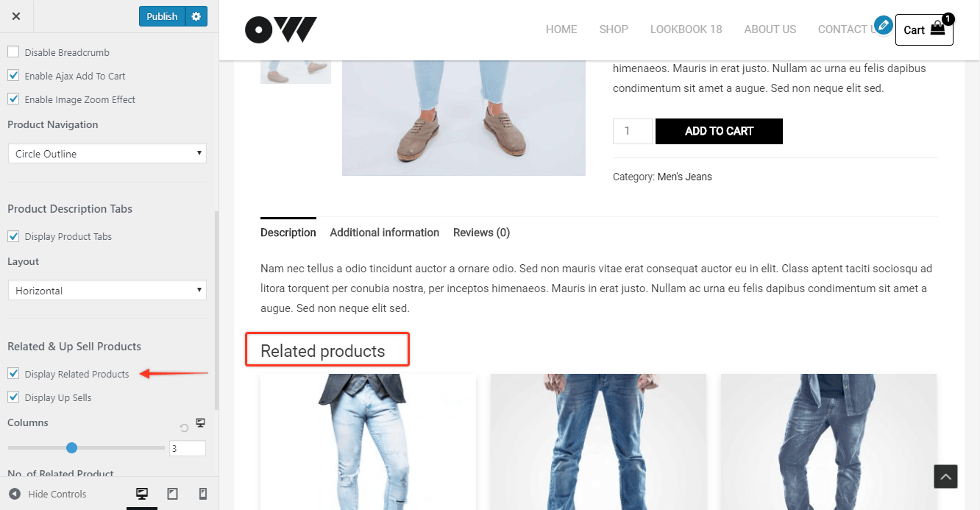This screenshot has height=510, width=980.
Task: Click the Publish button
Action: click(x=162, y=16)
